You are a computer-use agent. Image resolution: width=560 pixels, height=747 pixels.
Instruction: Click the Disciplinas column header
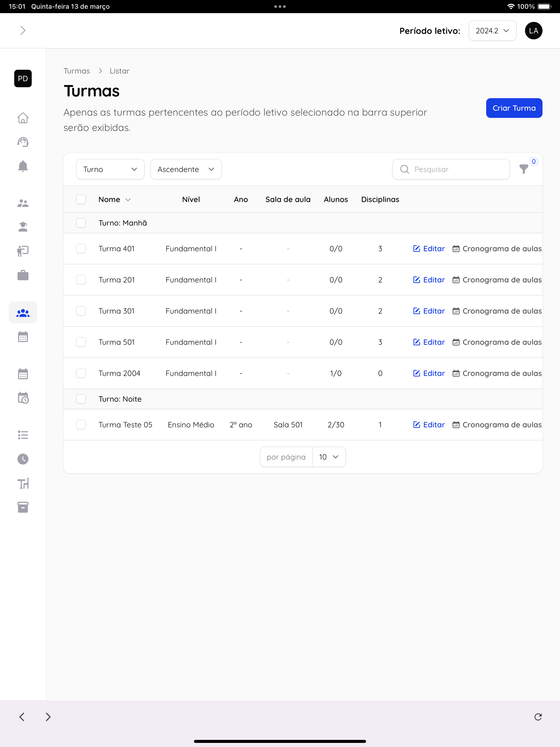[380, 199]
